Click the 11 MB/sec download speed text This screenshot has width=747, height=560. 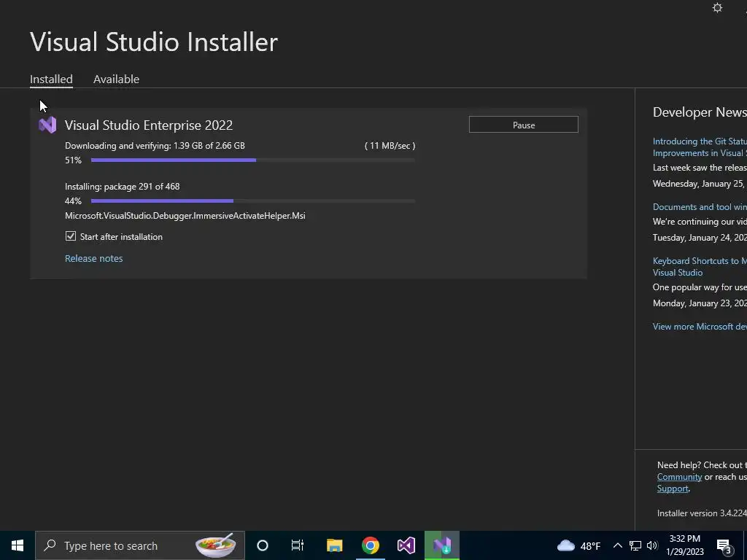(390, 146)
